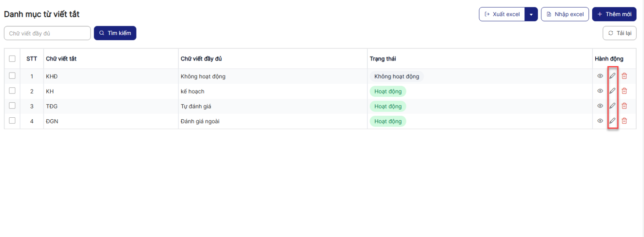The height and width of the screenshot is (237, 644).
Task: Toggle the select-all checkbox in table header
Action: (x=12, y=59)
